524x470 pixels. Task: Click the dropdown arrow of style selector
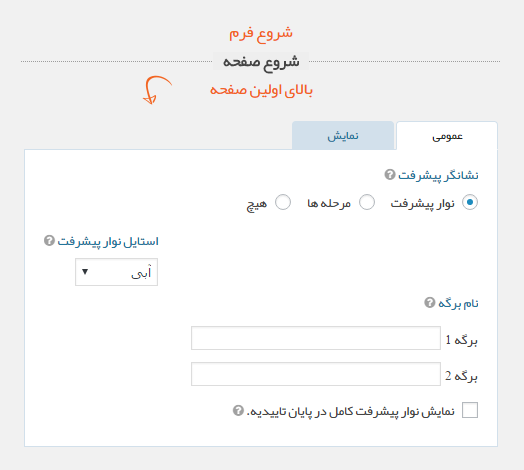tap(85, 272)
